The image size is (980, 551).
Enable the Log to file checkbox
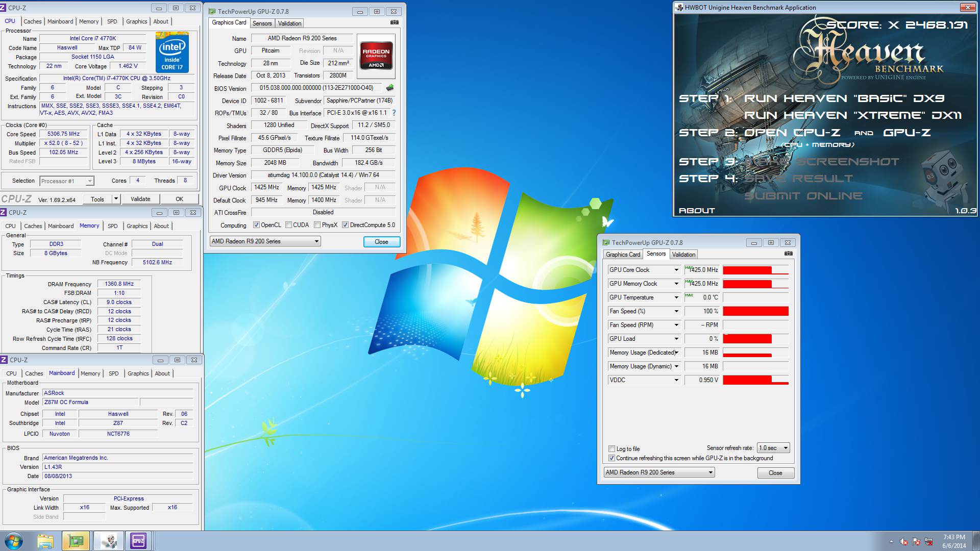612,449
